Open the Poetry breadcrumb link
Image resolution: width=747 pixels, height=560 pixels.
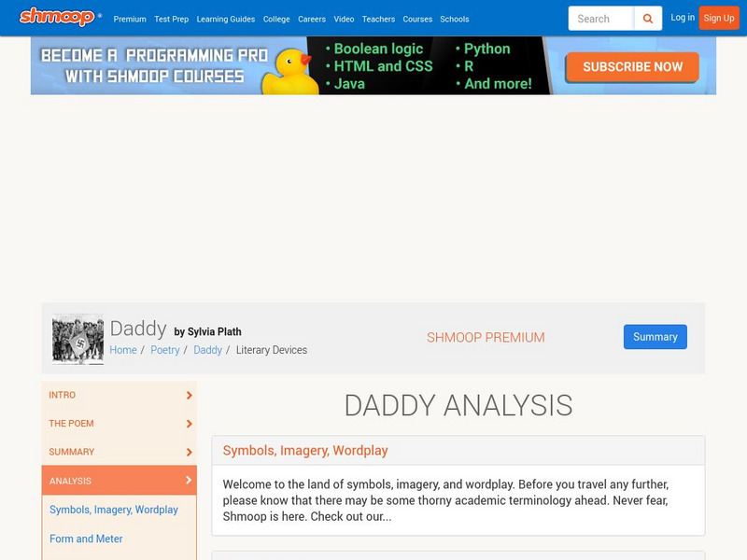[x=165, y=350]
